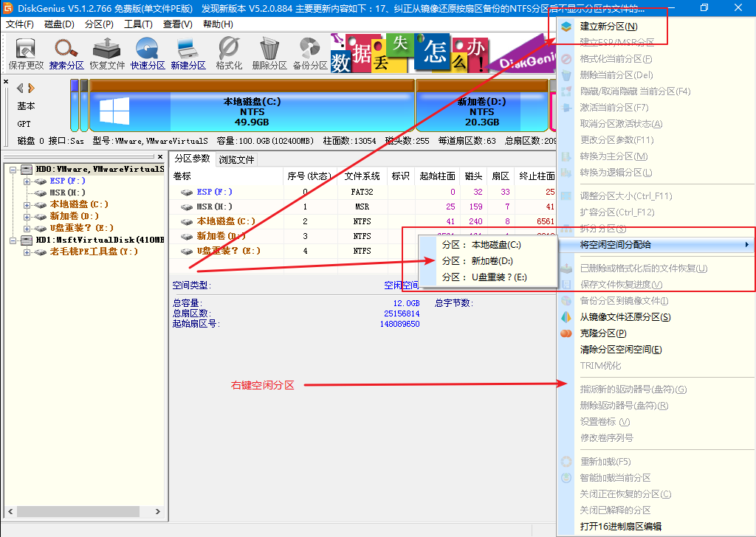The height and width of the screenshot is (537, 756).
Task: Expand 新加卷(D:) node in disk tree
Action: [x=27, y=217]
